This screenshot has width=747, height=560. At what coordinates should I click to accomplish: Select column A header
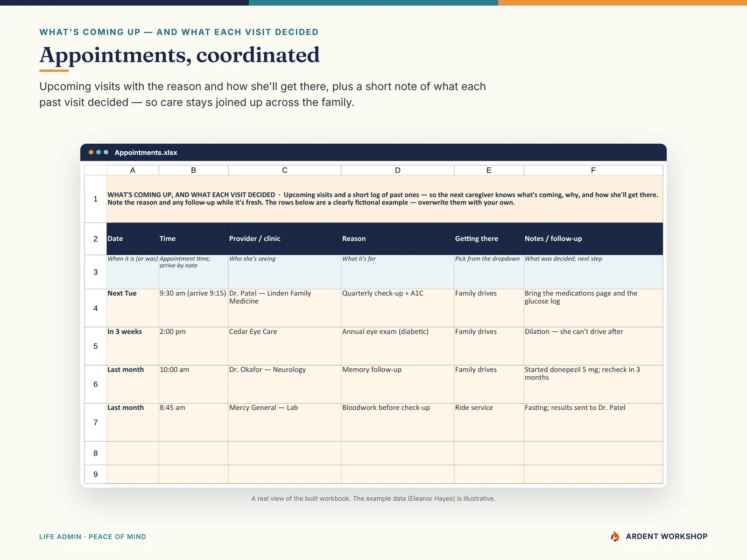pos(133,170)
